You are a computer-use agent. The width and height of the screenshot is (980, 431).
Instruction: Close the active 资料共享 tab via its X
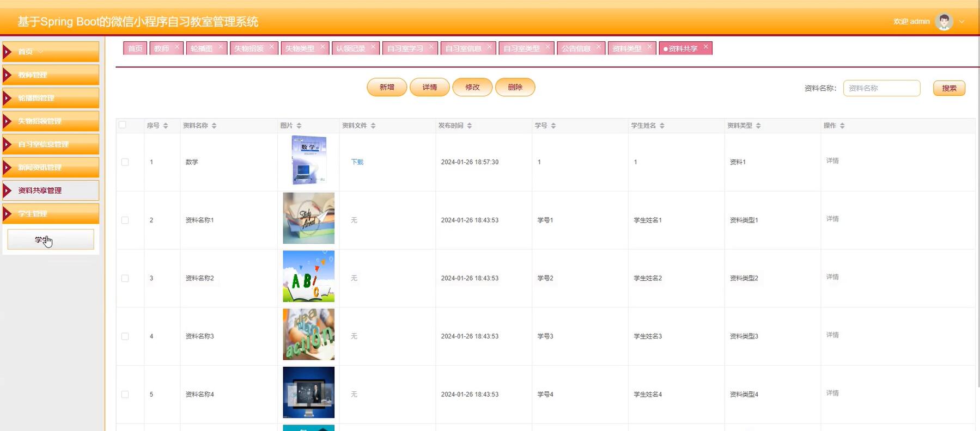click(705, 47)
